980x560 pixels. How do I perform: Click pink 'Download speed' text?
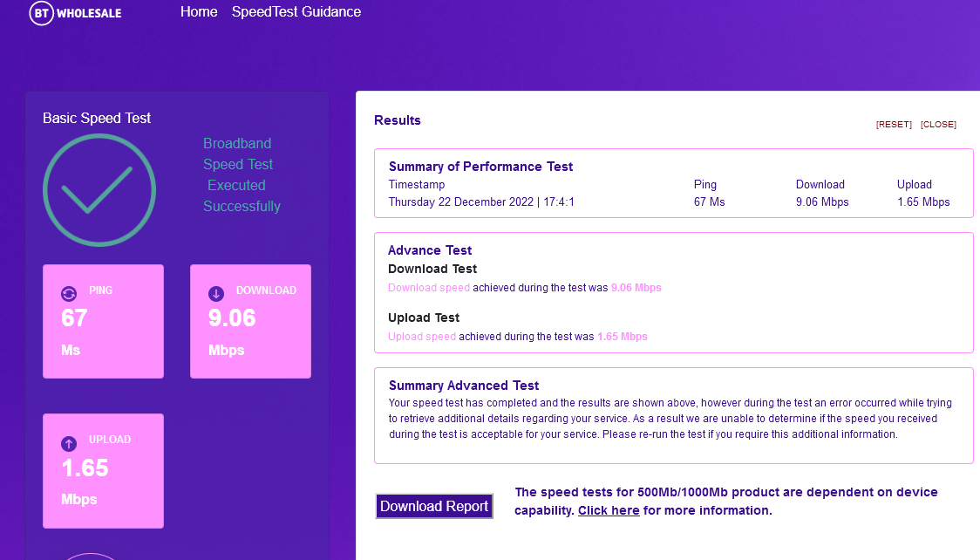point(429,288)
